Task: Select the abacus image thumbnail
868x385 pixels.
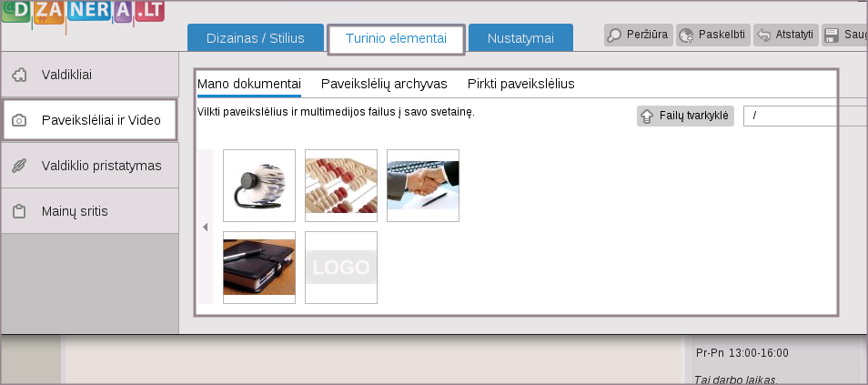Action: (341, 186)
